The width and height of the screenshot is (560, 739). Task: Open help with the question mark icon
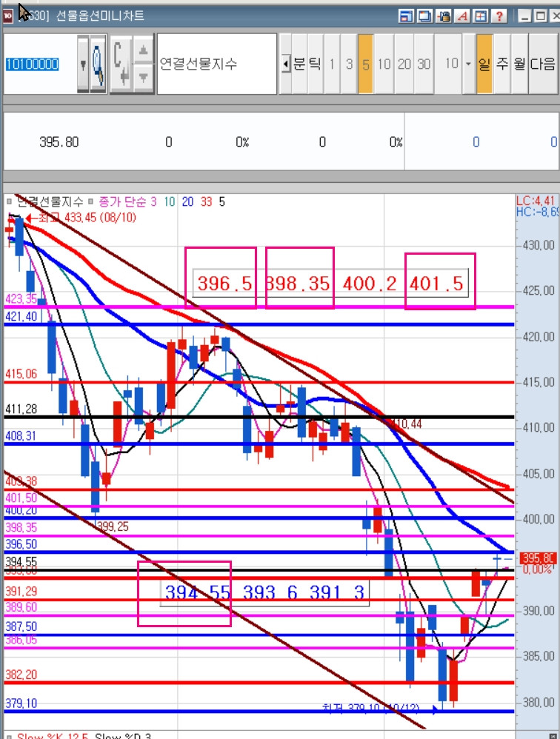(499, 16)
